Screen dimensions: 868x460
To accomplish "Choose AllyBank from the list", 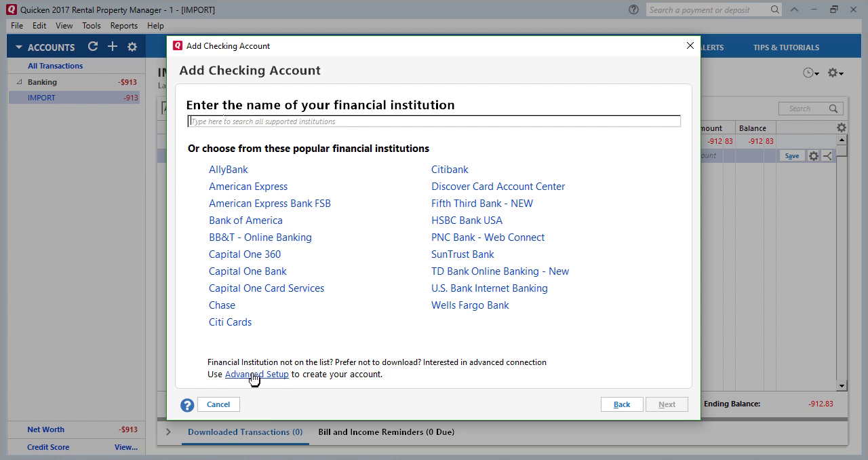I will [x=229, y=170].
